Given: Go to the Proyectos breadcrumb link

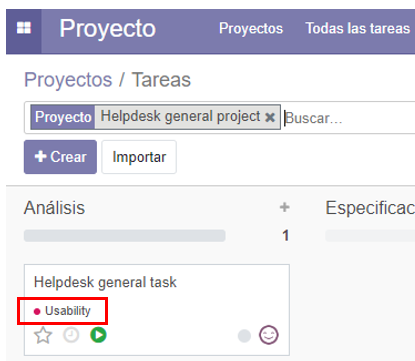Looking at the screenshot, I should tap(68, 80).
